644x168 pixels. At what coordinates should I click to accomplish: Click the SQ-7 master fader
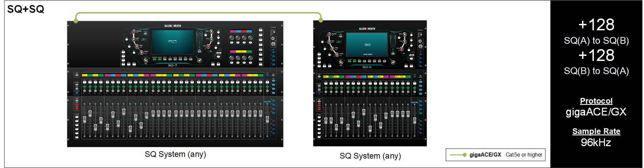(267, 119)
